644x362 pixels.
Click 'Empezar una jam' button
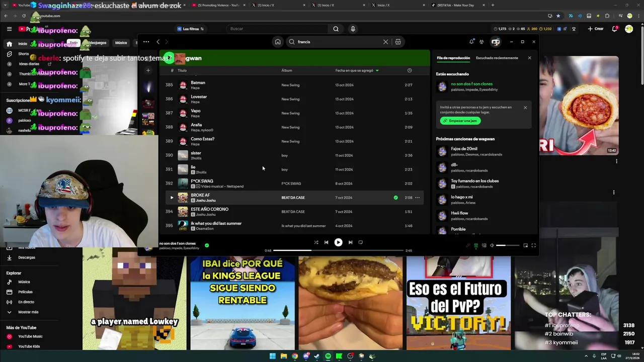pyautogui.click(x=460, y=121)
